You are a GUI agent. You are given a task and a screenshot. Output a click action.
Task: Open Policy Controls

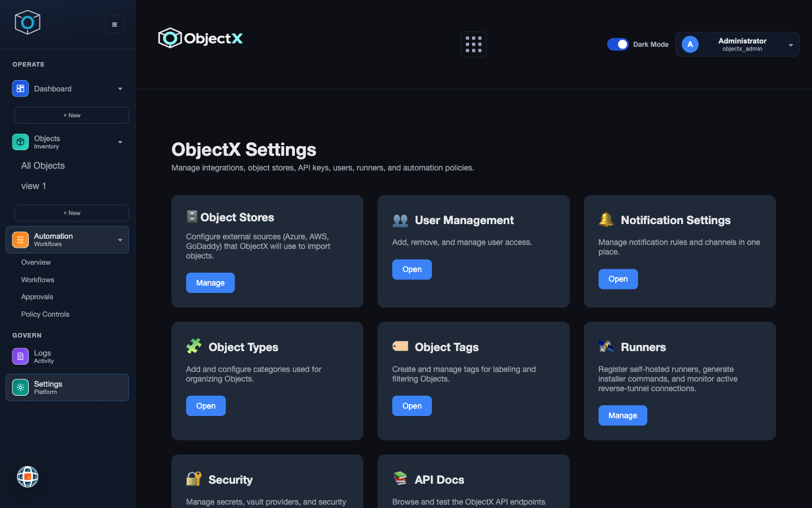(45, 314)
